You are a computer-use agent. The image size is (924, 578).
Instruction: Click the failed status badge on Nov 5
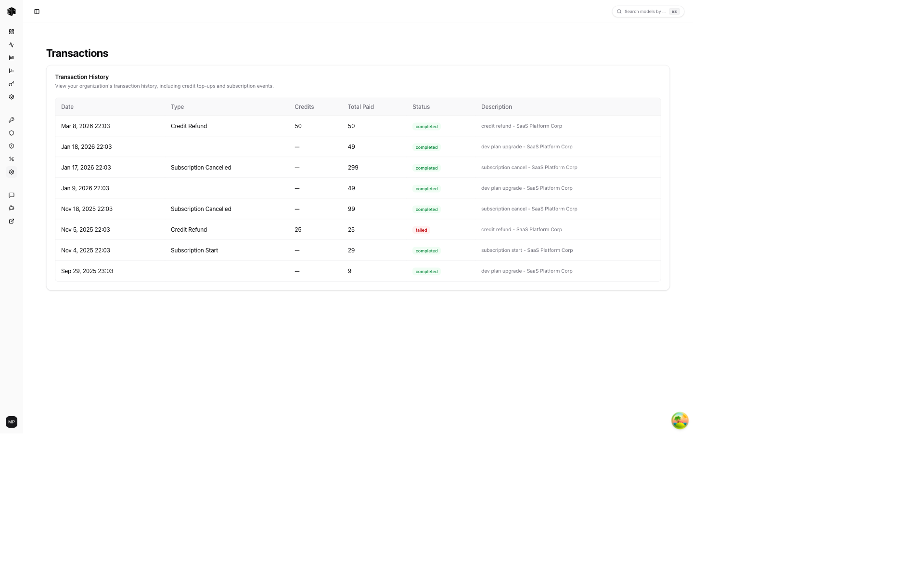tap(421, 230)
